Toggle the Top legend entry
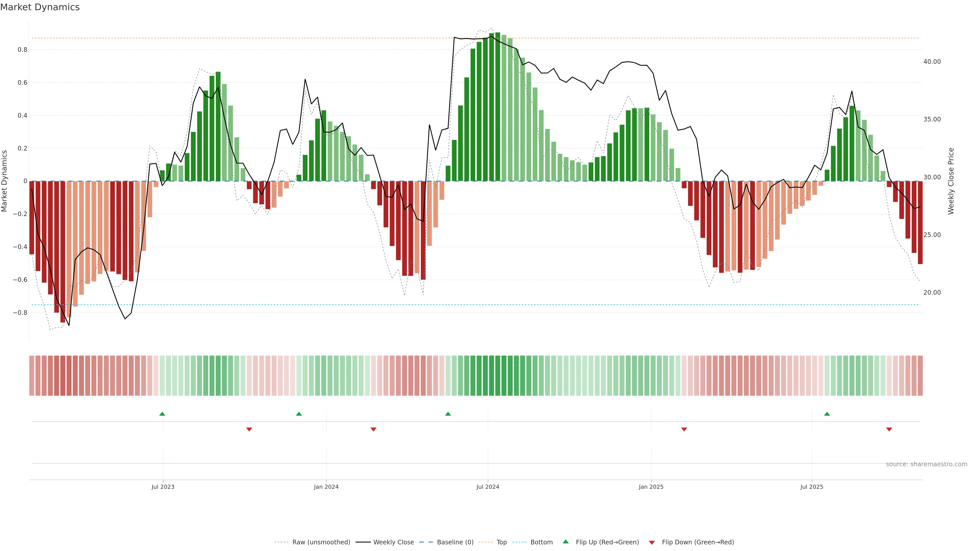This screenshot has height=551, width=980. (501, 542)
